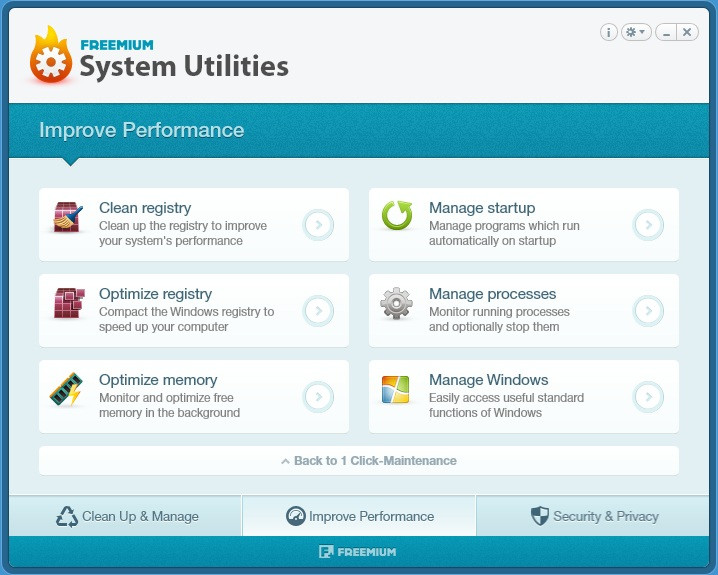This screenshot has height=575, width=718.
Task: Click the recycle icon on Clean Up & Manage
Action: [x=67, y=516]
